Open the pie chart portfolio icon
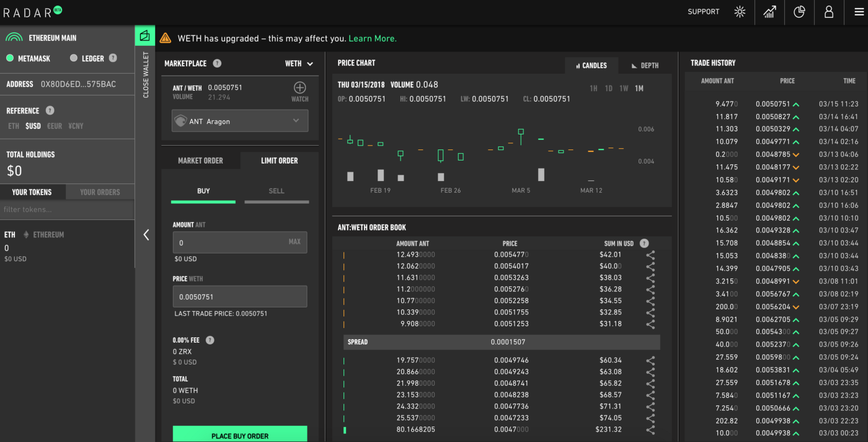 pyautogui.click(x=799, y=12)
